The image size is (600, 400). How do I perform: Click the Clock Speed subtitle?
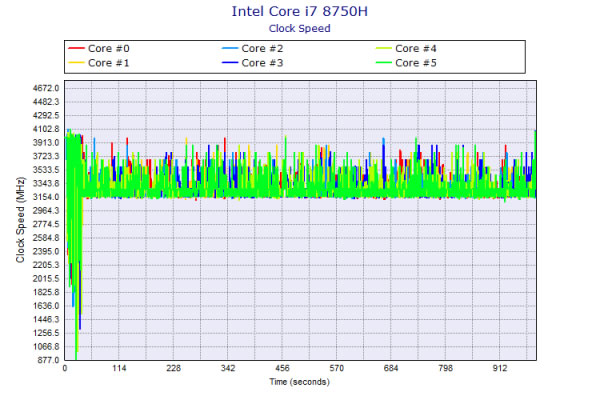pos(300,29)
